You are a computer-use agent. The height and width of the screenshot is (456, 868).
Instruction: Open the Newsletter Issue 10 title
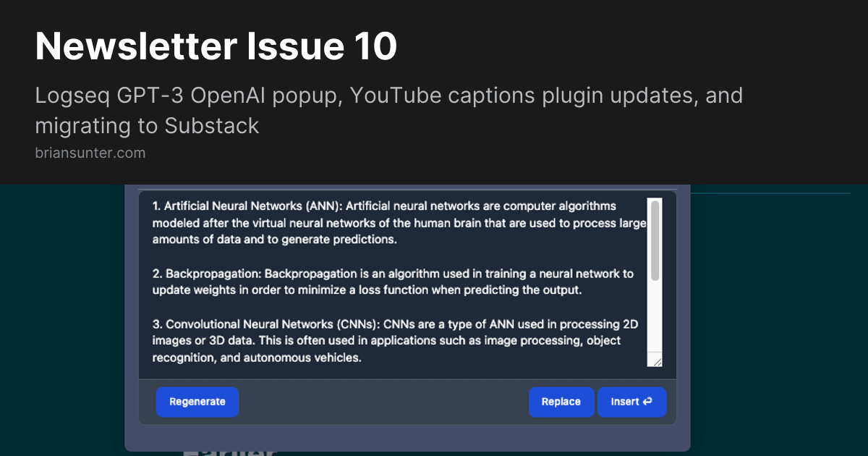click(216, 47)
